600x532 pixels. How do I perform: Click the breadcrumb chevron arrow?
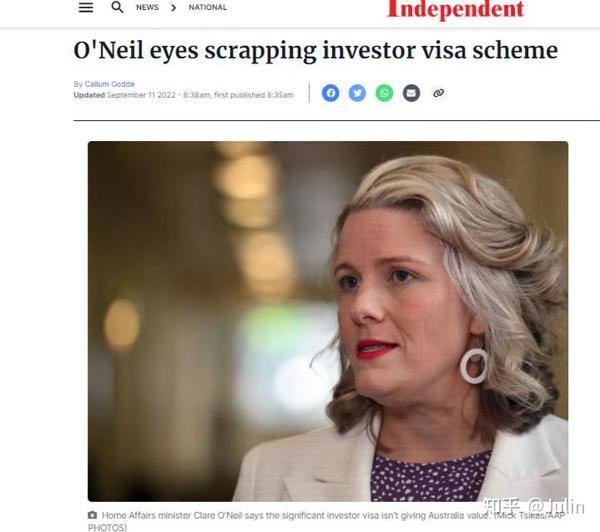click(174, 7)
